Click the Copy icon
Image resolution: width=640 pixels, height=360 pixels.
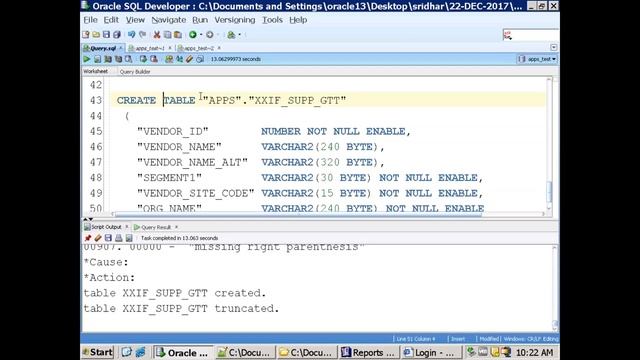click(167, 35)
